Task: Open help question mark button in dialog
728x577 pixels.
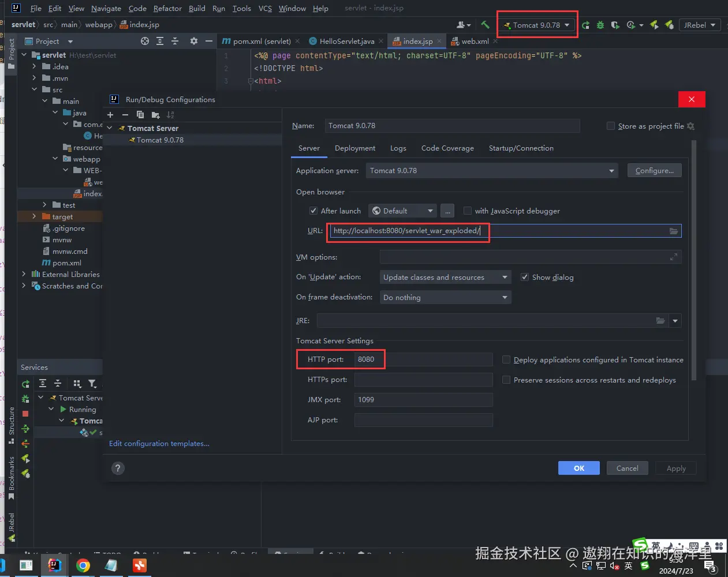Action: click(x=118, y=469)
